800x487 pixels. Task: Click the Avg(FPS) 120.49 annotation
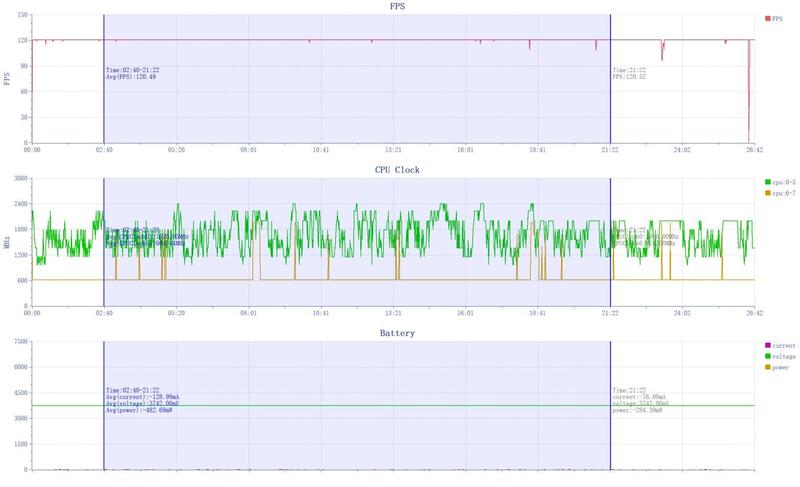pos(133,77)
